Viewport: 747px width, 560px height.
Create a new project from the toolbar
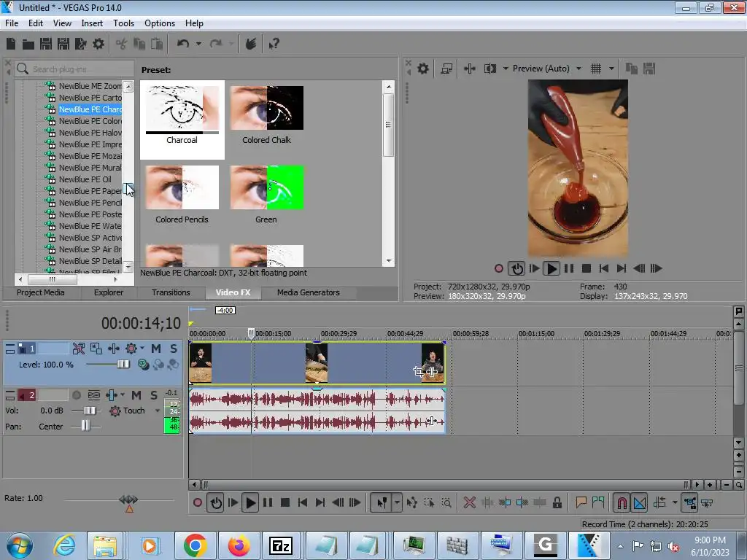pos(11,44)
